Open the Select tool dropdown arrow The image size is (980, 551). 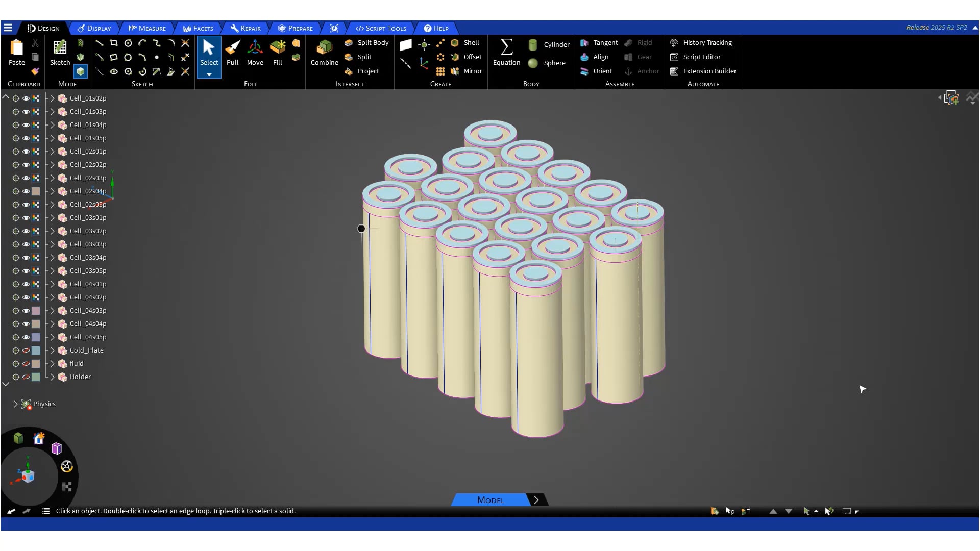[x=209, y=74]
